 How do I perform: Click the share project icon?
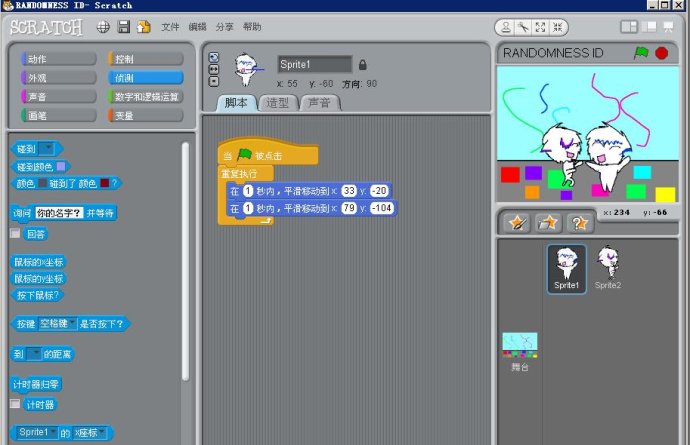click(143, 27)
